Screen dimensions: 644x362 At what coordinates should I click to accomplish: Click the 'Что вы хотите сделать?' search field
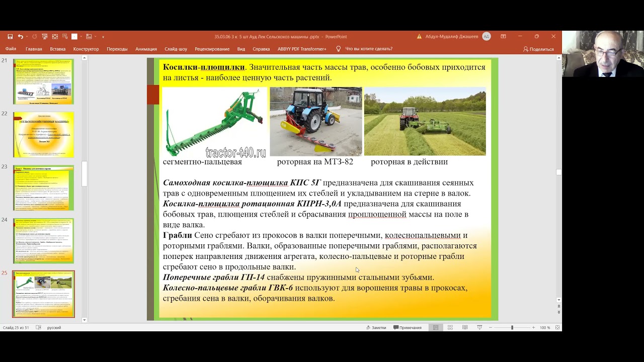pyautogui.click(x=369, y=49)
